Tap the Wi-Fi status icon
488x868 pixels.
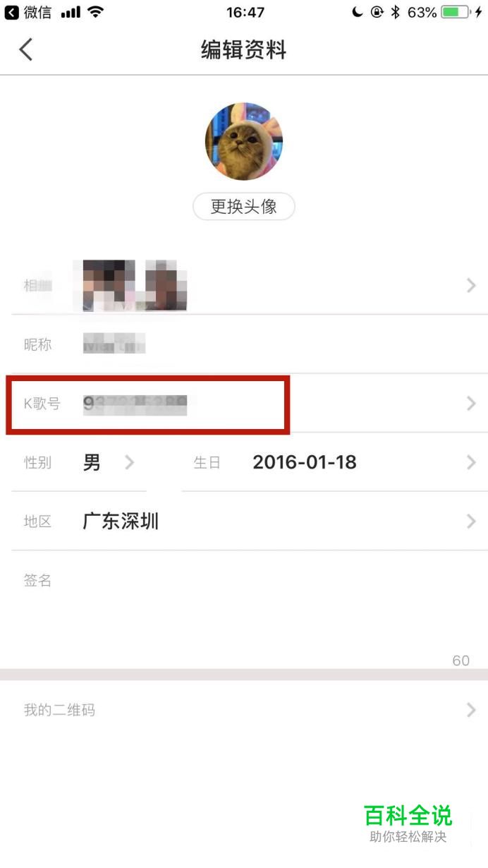pyautogui.click(x=96, y=12)
